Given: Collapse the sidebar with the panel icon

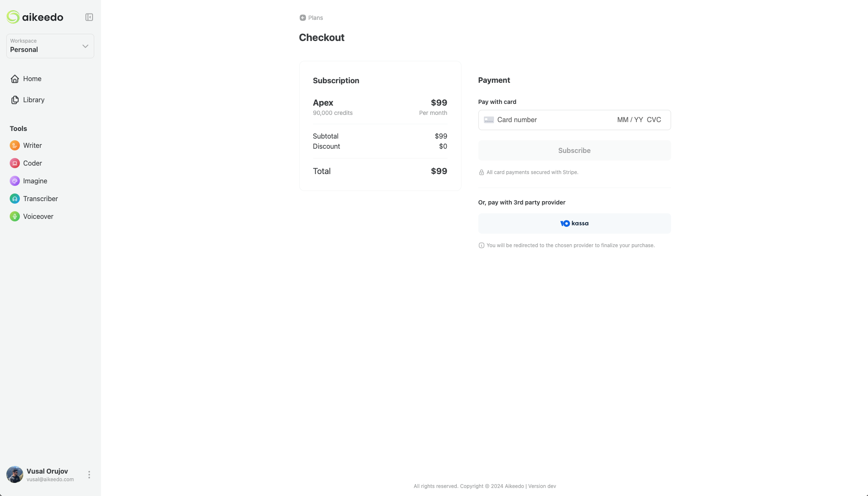Looking at the screenshot, I should (x=89, y=17).
